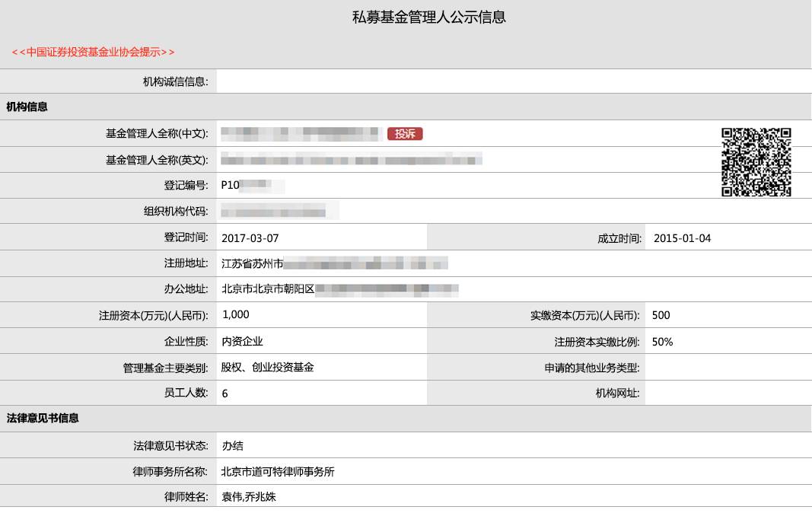Viewport: 812px width, 513px height.
Task: Select the 机构信息 section header
Action: click(27, 107)
